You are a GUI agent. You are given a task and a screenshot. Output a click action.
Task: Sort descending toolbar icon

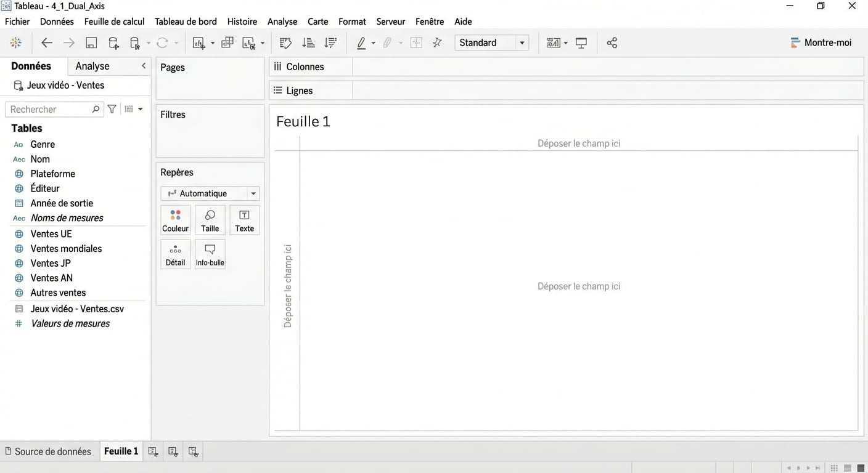point(330,42)
